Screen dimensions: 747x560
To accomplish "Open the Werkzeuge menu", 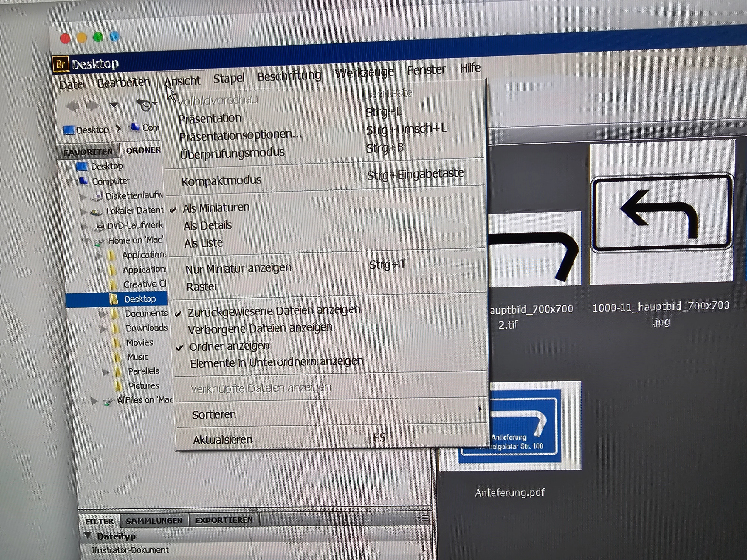I will tap(364, 73).
